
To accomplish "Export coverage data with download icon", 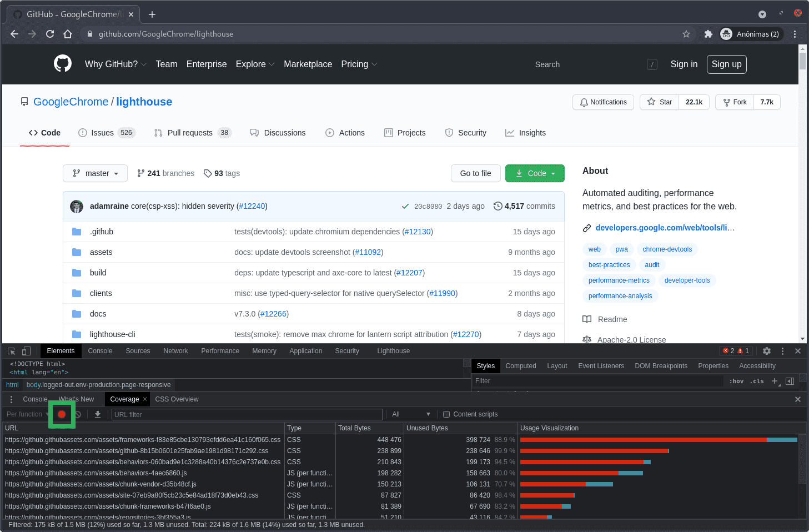I will [98, 414].
